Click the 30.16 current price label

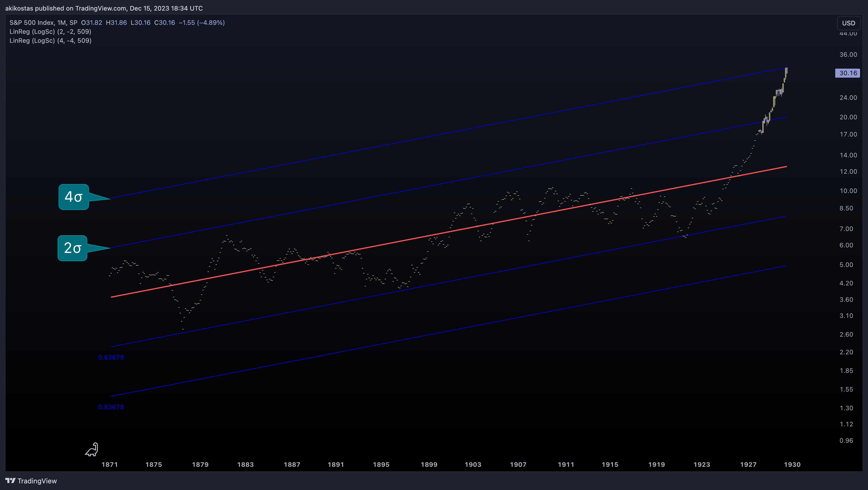click(x=848, y=73)
